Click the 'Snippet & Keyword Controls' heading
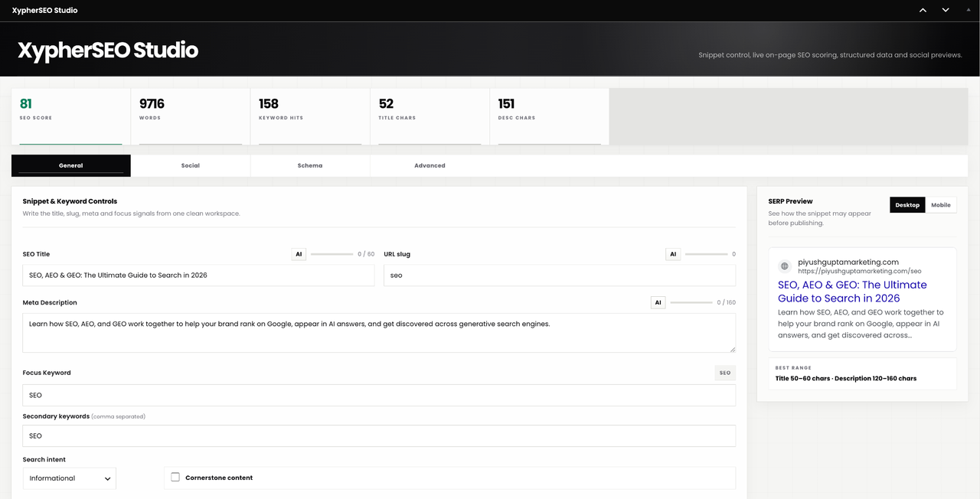This screenshot has height=499, width=980. coord(70,201)
